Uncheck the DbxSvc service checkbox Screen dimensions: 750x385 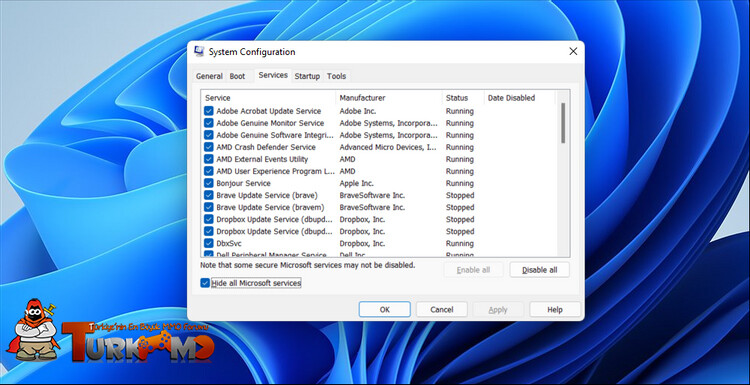pyautogui.click(x=209, y=243)
